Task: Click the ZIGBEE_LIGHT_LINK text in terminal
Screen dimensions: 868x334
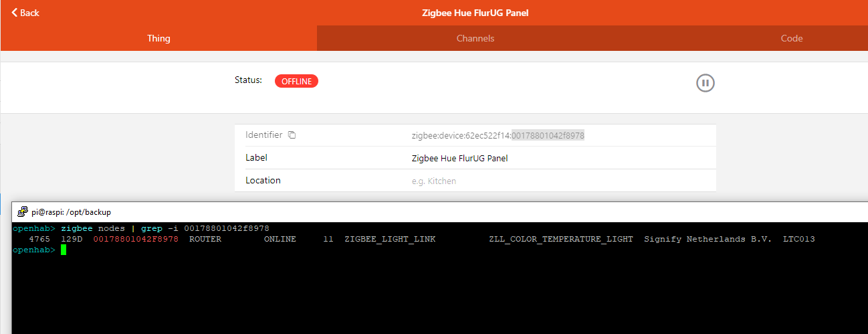Action: (390, 239)
